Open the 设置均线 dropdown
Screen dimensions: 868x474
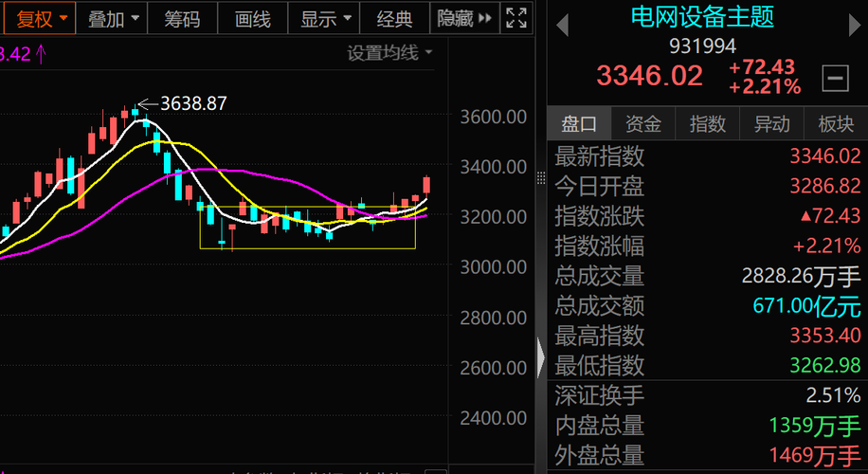[389, 54]
